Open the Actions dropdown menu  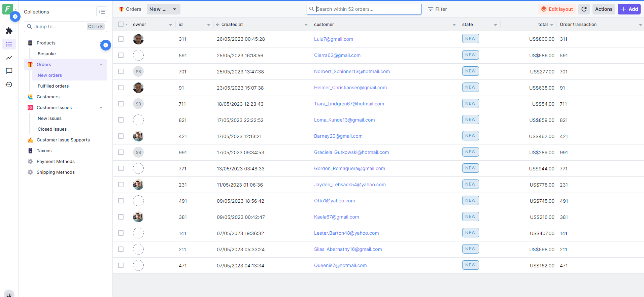(604, 9)
